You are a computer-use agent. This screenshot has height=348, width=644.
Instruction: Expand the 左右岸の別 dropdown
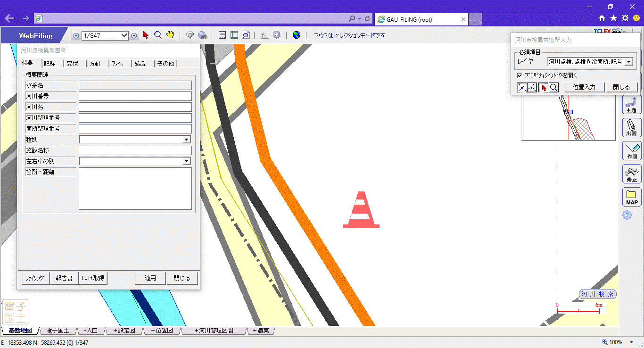click(x=187, y=161)
